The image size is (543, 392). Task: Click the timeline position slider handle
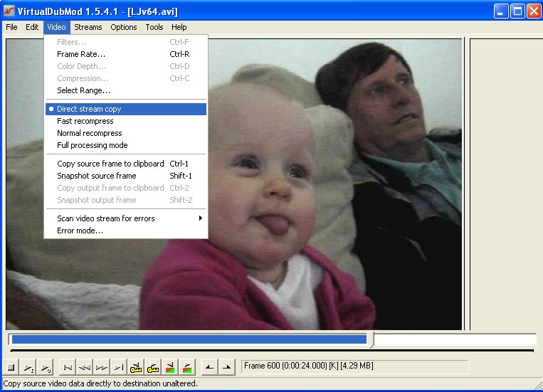point(372,340)
